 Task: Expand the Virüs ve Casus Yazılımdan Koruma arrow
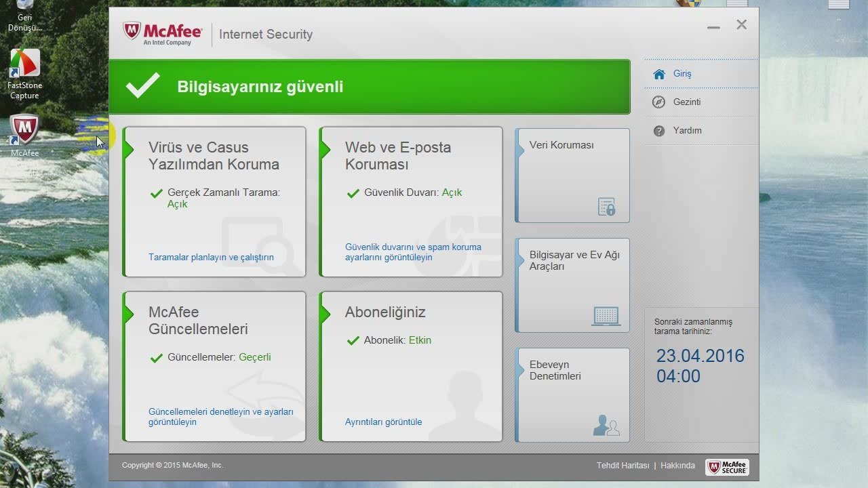click(129, 150)
